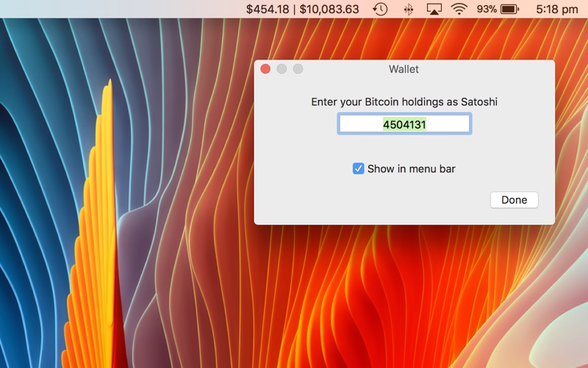Click the $10,083.63 holdings value in menu bar
Viewport: 588px width, 368px height.
[x=329, y=9]
